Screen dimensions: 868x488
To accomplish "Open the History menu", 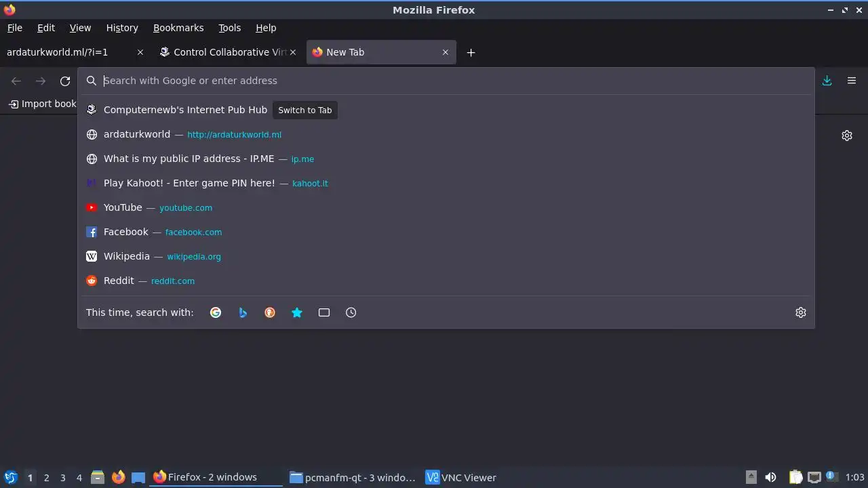I will [x=122, y=28].
